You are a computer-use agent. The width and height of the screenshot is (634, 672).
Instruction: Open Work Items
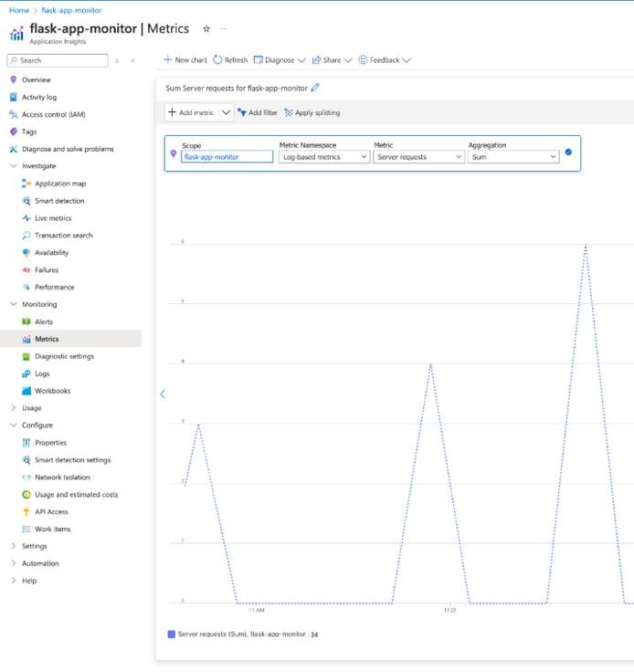click(x=53, y=529)
